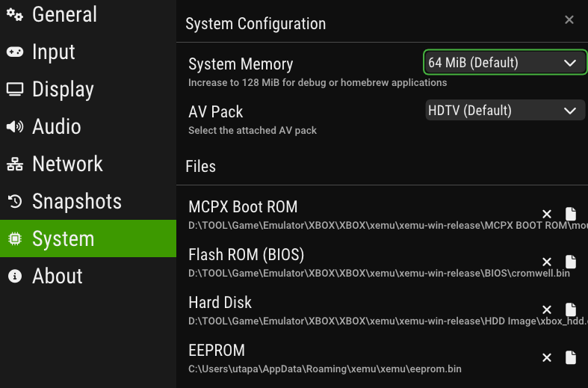Expand the System Memory dropdown
This screenshot has height=388, width=588.
point(505,62)
